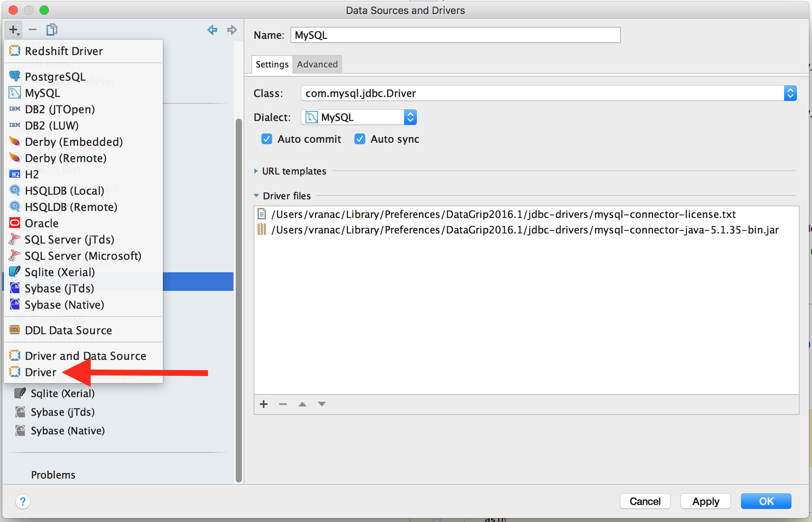This screenshot has height=522, width=812.
Task: Click the add data source plus button
Action: [14, 30]
